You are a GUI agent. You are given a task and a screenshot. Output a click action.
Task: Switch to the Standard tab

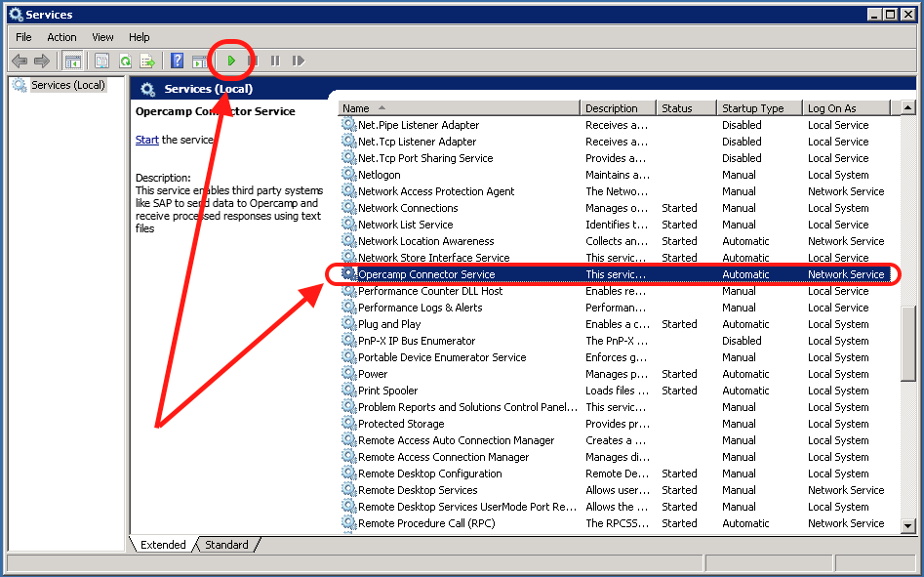coord(226,545)
